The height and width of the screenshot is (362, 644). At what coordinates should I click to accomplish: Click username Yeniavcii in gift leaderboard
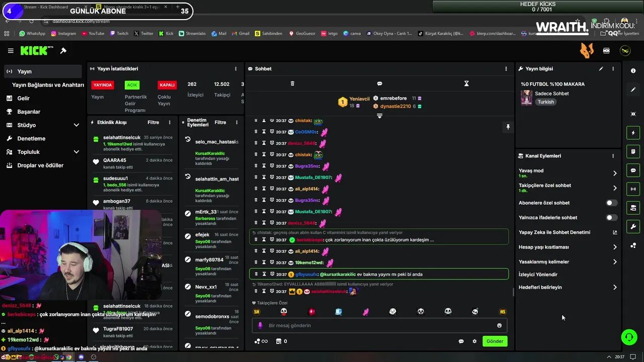[359, 99]
